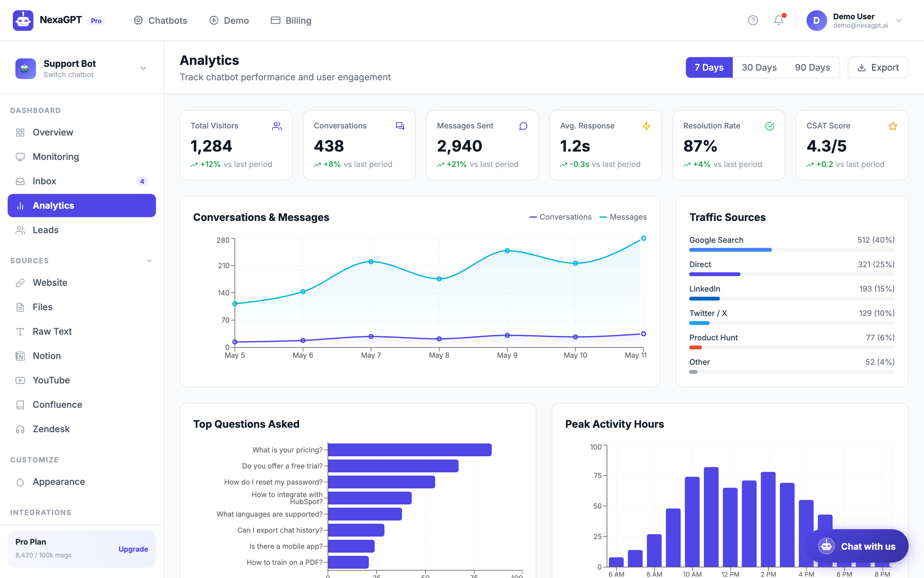Select the 7 Days range
This screenshot has width=924, height=578.
(709, 68)
